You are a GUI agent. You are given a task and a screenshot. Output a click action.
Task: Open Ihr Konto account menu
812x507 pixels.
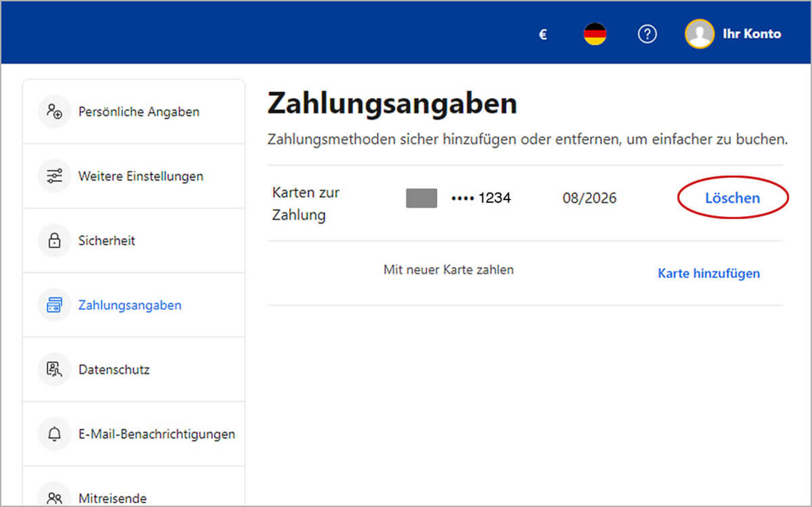pyautogui.click(x=752, y=34)
